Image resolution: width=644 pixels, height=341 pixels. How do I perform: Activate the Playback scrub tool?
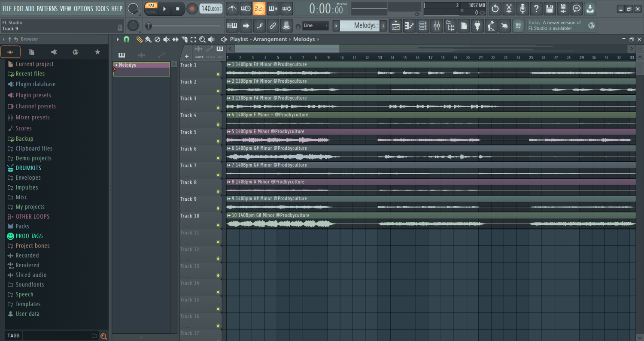click(x=211, y=39)
